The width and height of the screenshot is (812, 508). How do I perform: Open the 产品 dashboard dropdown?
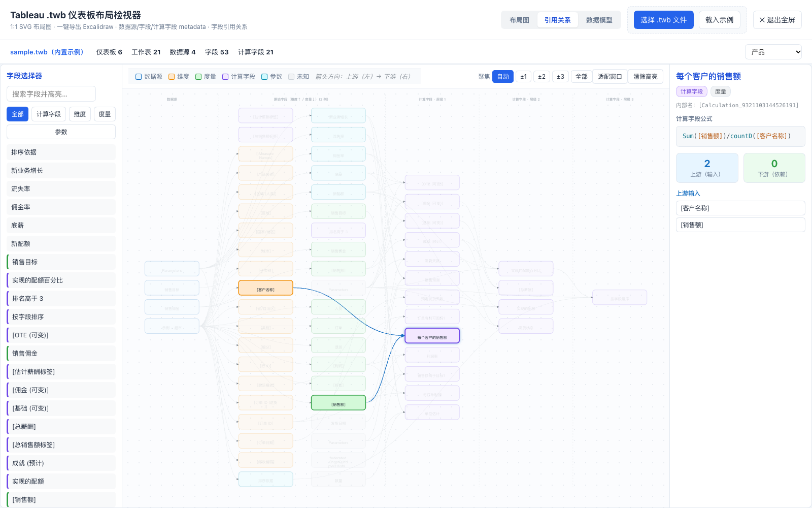[x=773, y=52]
